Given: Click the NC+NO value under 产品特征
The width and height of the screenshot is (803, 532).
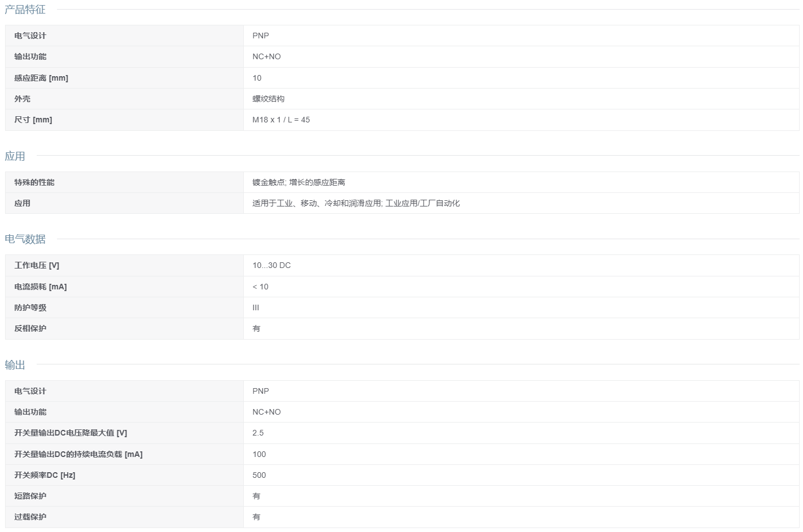Looking at the screenshot, I should coord(266,56).
